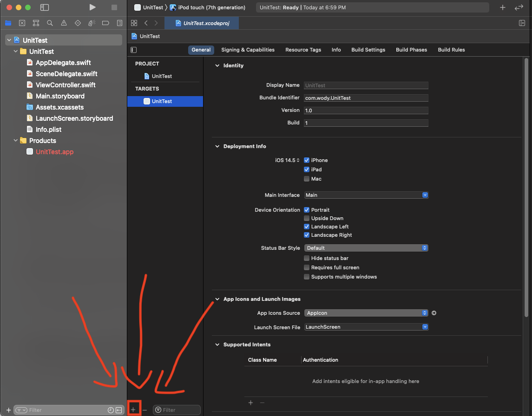Switch to the Resource Tags tab
Image resolution: width=532 pixels, height=416 pixels.
point(303,50)
